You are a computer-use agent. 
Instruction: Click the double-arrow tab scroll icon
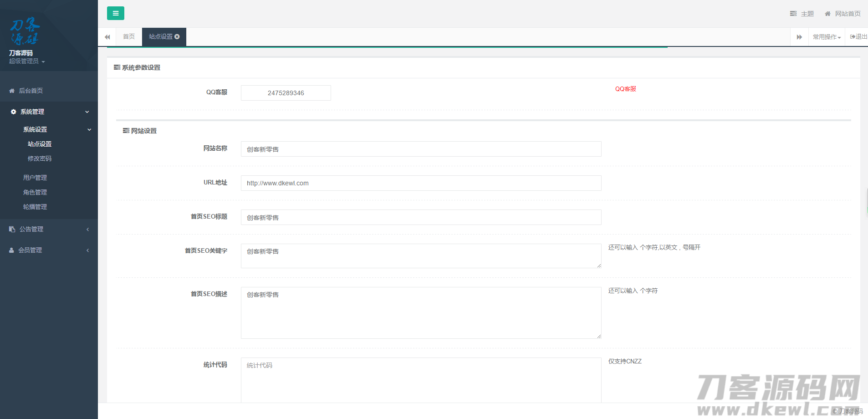799,36
